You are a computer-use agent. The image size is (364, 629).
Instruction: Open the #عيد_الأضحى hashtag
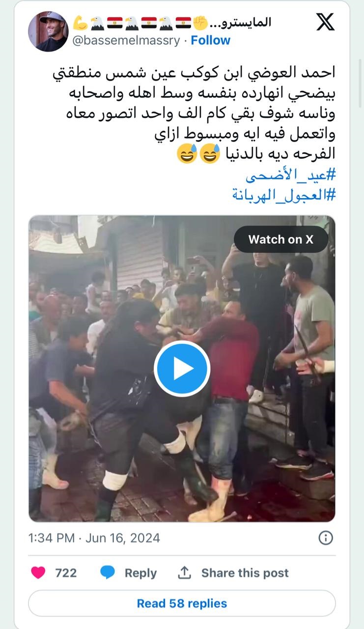click(290, 174)
